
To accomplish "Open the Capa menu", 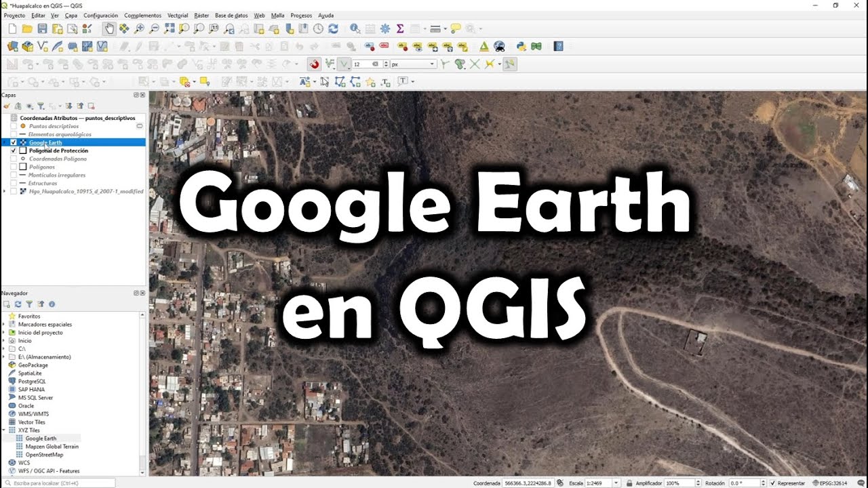I will 71,15.
